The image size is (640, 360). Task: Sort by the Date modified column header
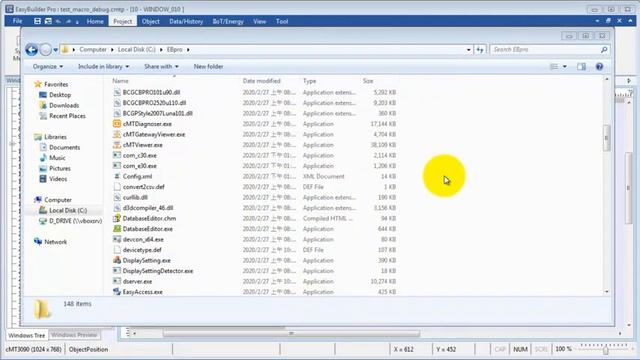click(262, 81)
